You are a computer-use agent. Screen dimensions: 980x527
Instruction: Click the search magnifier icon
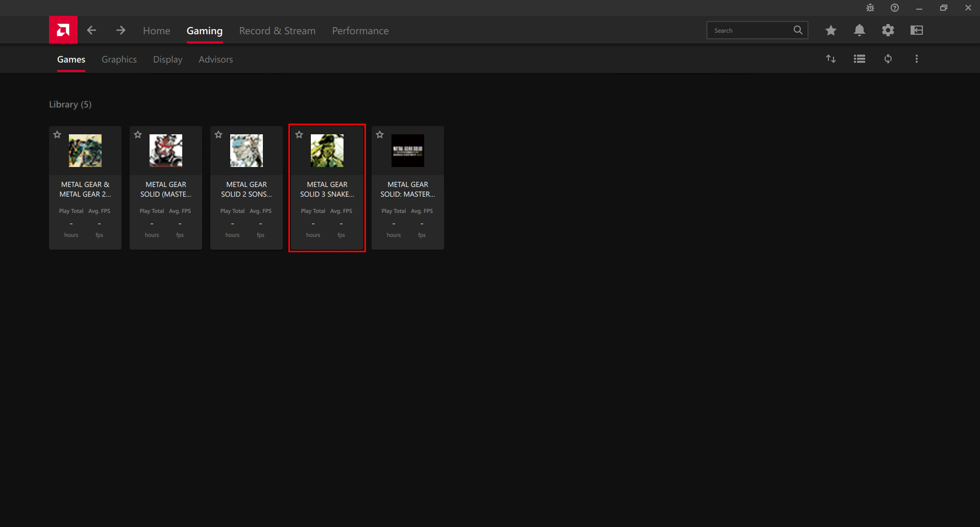(x=798, y=30)
